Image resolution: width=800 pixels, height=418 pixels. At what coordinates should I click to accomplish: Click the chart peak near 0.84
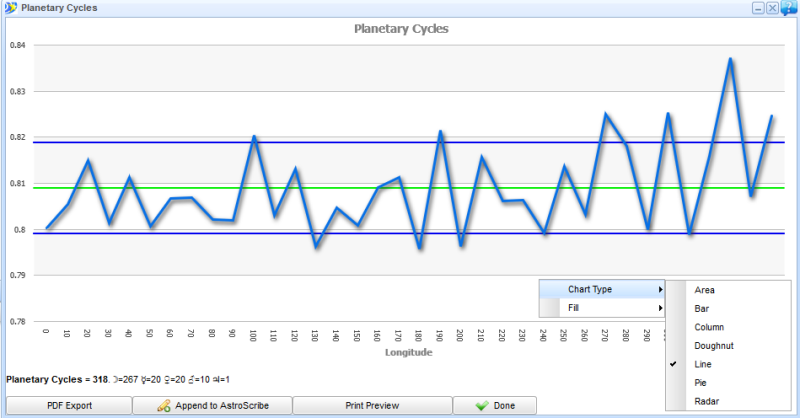[730, 59]
